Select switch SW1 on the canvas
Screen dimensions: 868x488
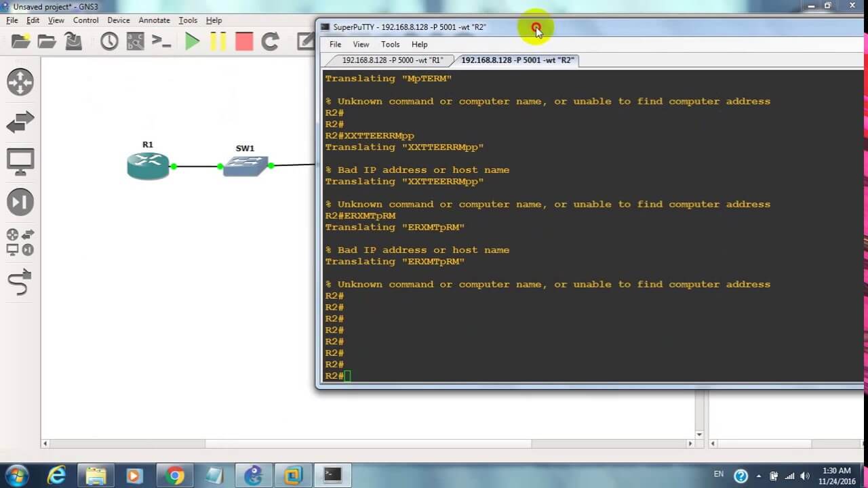point(245,166)
